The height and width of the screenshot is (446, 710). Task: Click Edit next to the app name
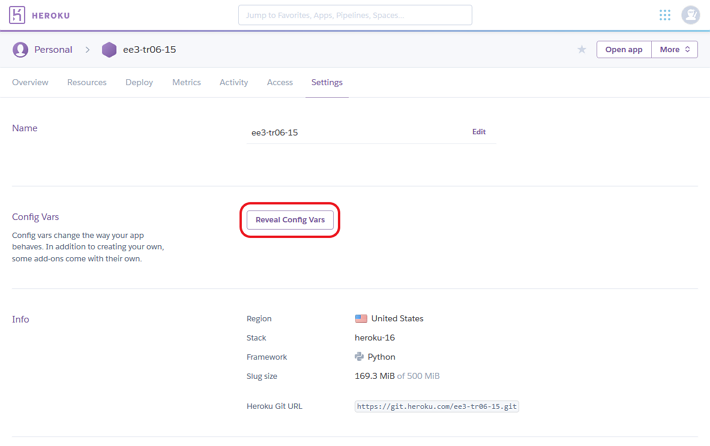[479, 132]
